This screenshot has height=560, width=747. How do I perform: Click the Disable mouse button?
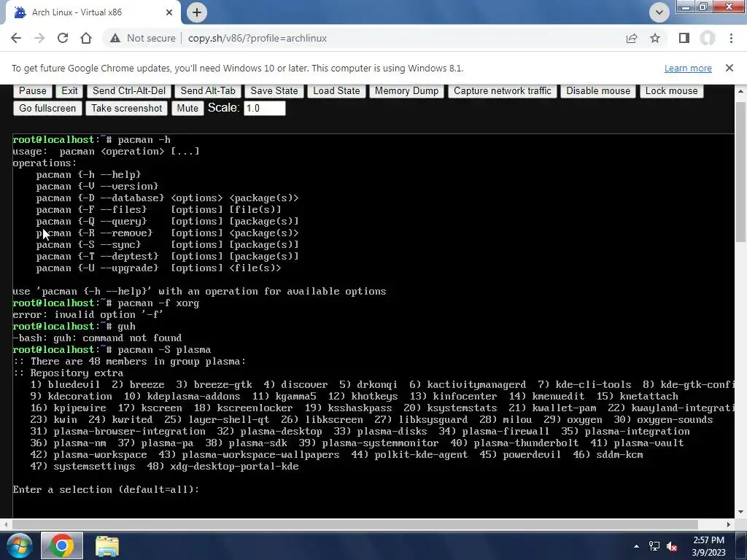598,91
